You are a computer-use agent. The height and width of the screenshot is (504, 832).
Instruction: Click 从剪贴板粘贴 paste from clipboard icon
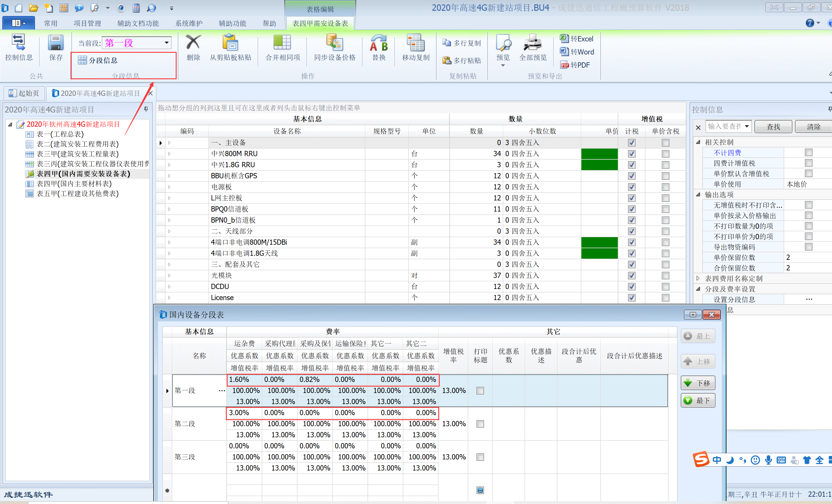pos(231,43)
